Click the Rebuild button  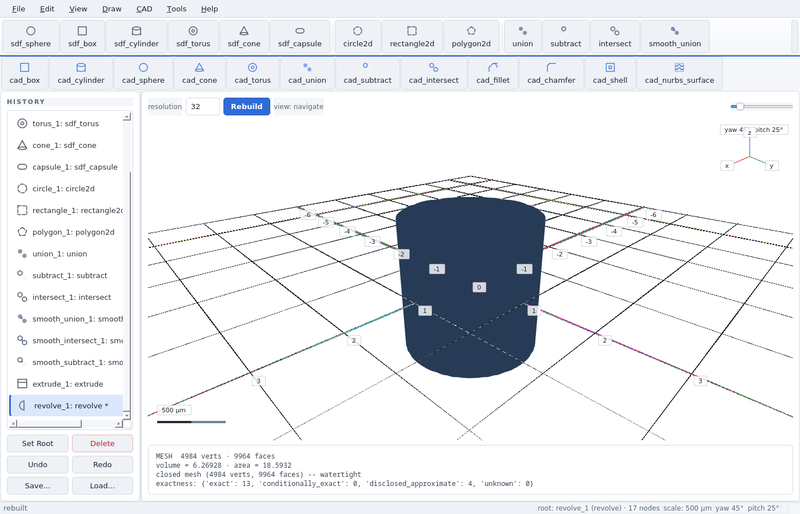(246, 107)
